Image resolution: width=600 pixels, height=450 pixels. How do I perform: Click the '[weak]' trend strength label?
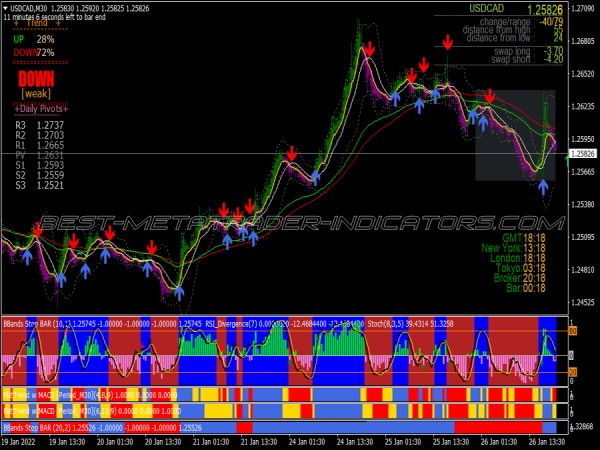coord(36,94)
